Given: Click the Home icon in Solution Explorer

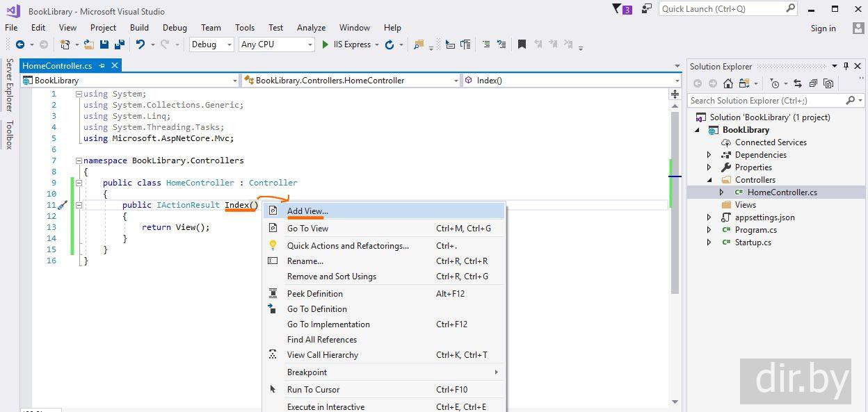Looking at the screenshot, I should (x=728, y=83).
